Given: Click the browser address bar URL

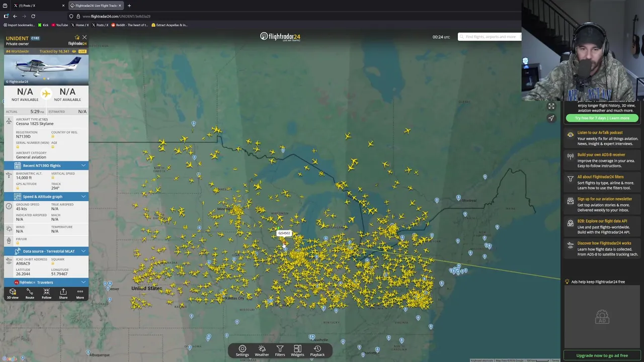Looking at the screenshot, I should pyautogui.click(x=116, y=16).
